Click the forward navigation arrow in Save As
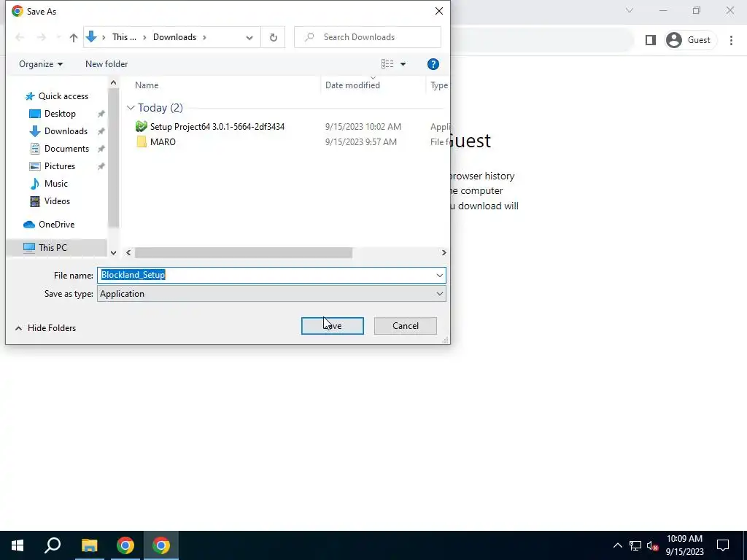 [42, 37]
